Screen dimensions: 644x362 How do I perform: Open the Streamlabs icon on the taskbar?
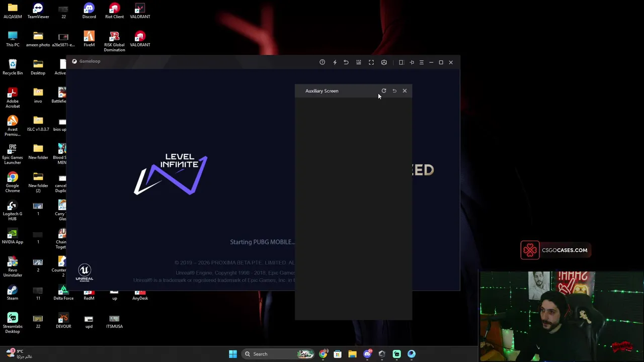coord(396,354)
